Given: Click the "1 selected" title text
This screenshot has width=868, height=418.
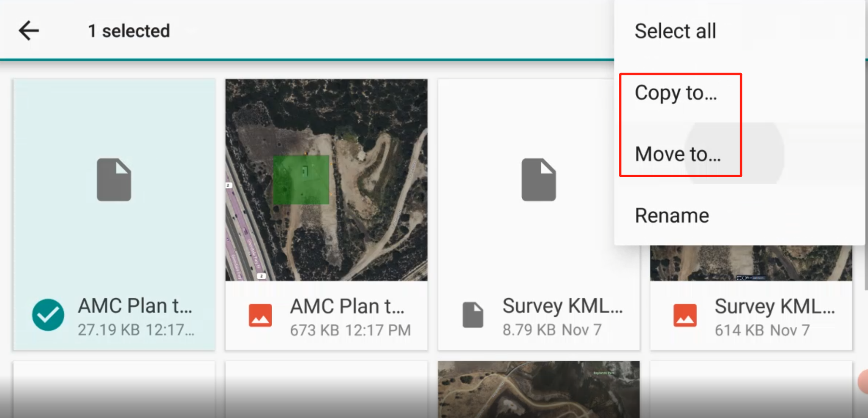Looking at the screenshot, I should tap(129, 31).
